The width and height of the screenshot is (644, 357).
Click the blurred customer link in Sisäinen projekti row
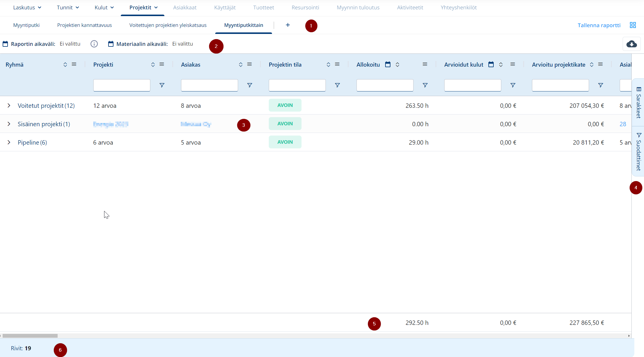(196, 124)
